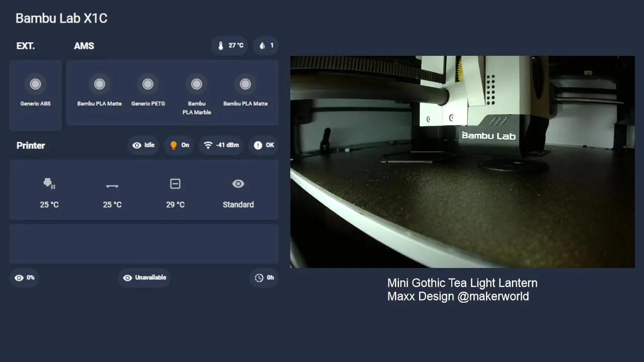Image resolution: width=644 pixels, height=362 pixels.
Task: Click the eye icon beside 0%
Action: coord(19,278)
